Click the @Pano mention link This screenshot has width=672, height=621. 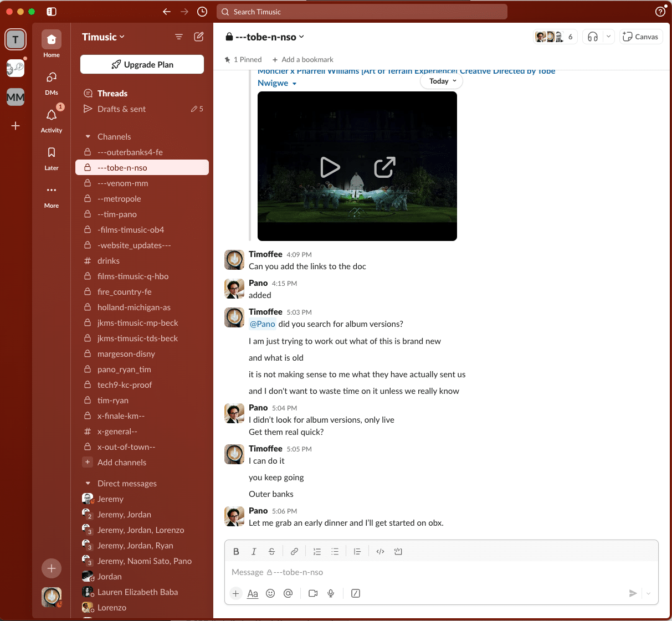point(263,324)
